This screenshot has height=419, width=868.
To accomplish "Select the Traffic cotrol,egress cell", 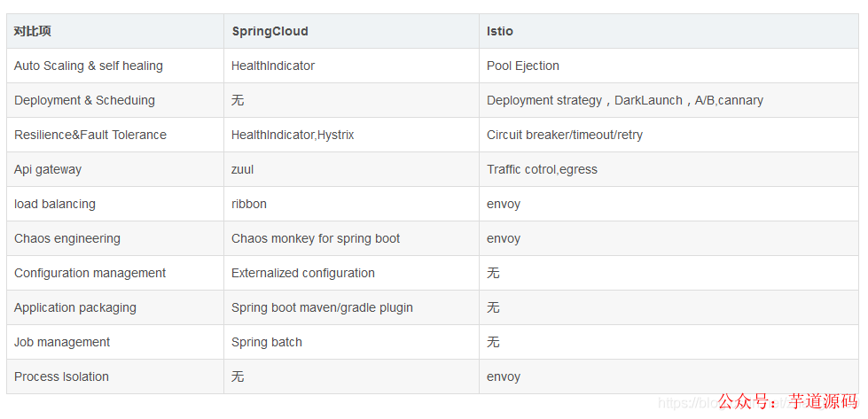I will pos(542,169).
